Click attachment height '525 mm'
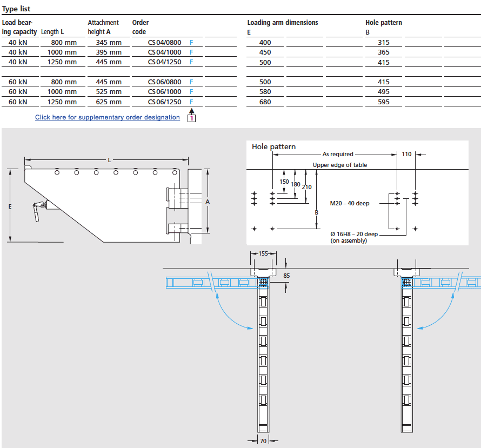Viewport: 481px width, 448px height. tap(109, 92)
